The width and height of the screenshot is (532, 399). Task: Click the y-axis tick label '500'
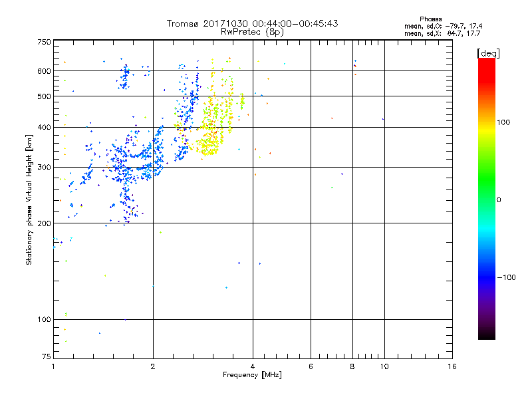click(44, 96)
